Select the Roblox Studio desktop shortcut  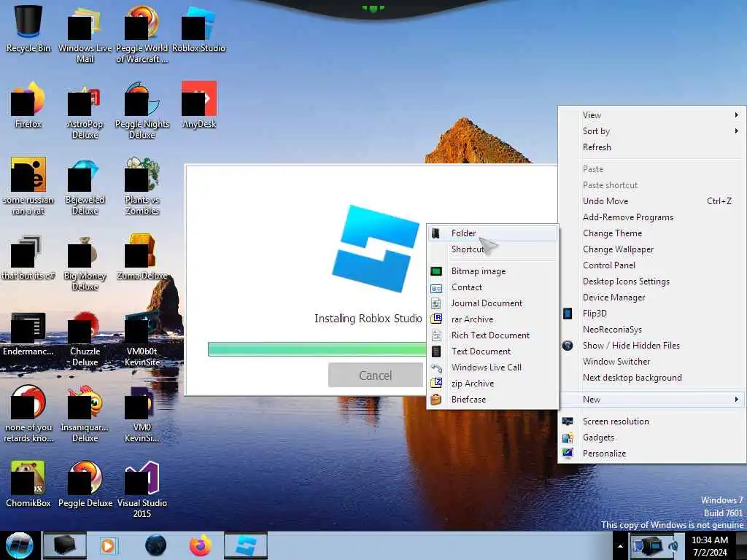click(198, 28)
